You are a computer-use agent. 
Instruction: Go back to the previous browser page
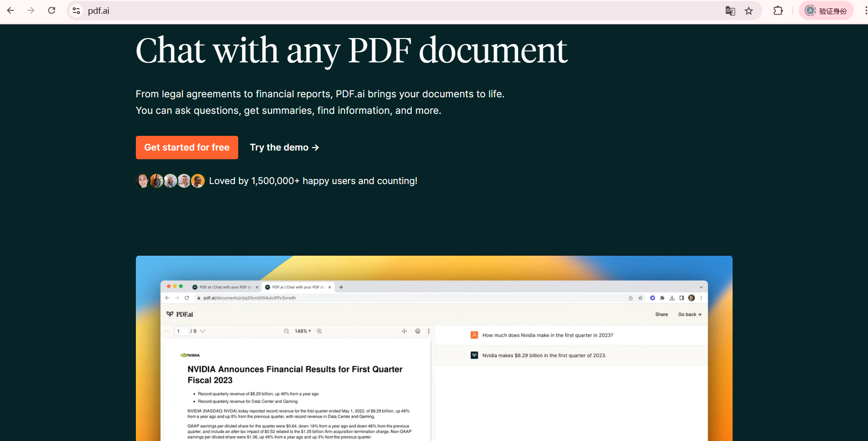tap(11, 11)
